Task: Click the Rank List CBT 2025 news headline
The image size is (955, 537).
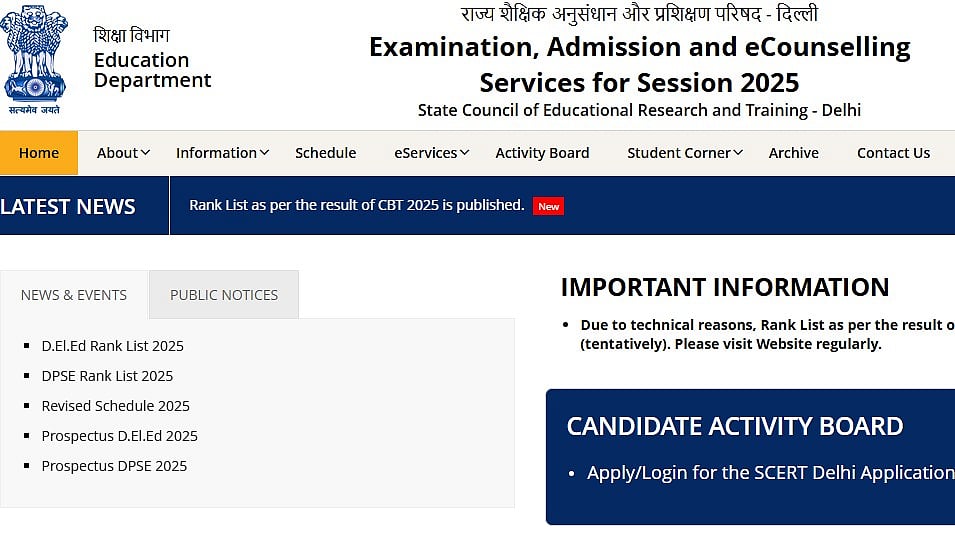Action: (x=356, y=205)
